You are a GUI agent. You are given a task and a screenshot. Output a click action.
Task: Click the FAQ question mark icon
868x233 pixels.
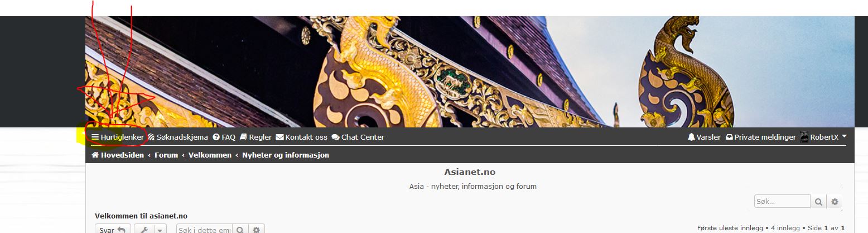[x=216, y=137]
